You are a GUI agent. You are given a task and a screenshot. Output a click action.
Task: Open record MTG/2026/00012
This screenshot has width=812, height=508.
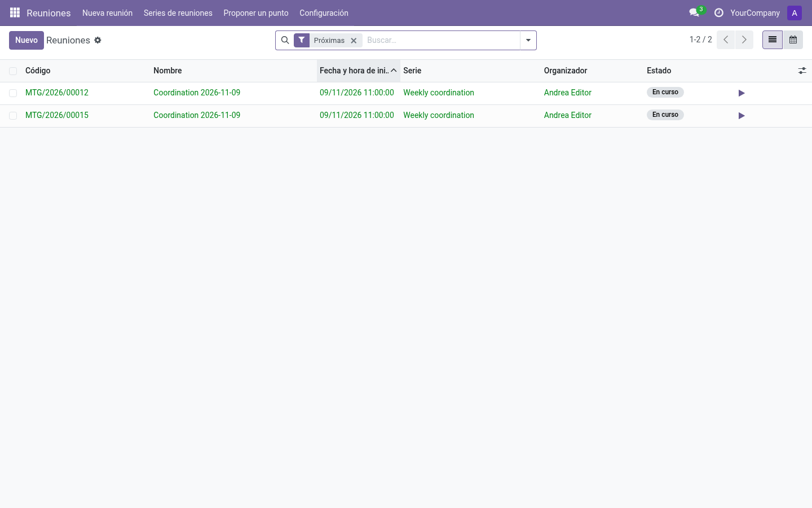tap(57, 93)
